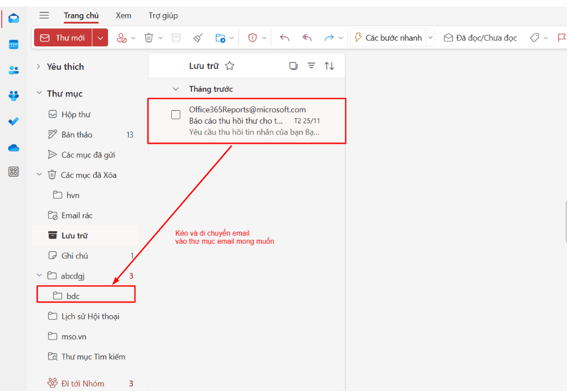Switch to Trợ giúp tab
The image size is (568, 392).
[x=163, y=16]
